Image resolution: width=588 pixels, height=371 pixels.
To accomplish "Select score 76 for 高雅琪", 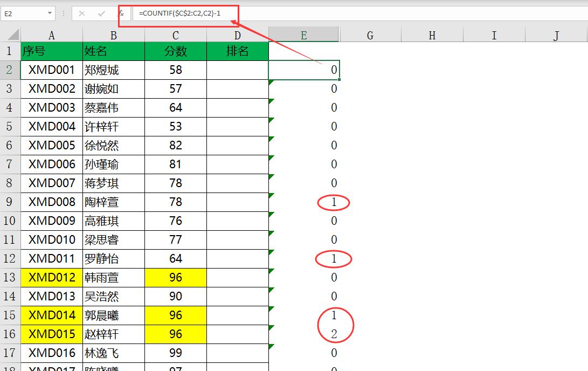I will click(176, 221).
